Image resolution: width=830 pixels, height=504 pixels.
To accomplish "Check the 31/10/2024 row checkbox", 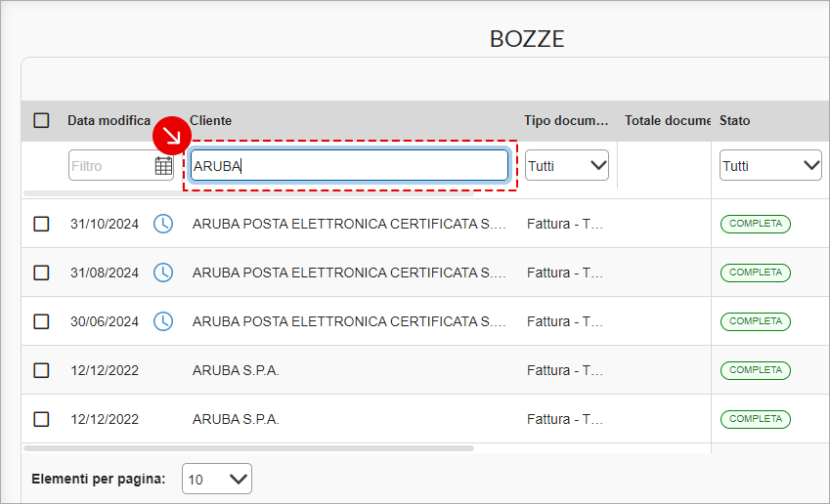I will click(x=41, y=224).
